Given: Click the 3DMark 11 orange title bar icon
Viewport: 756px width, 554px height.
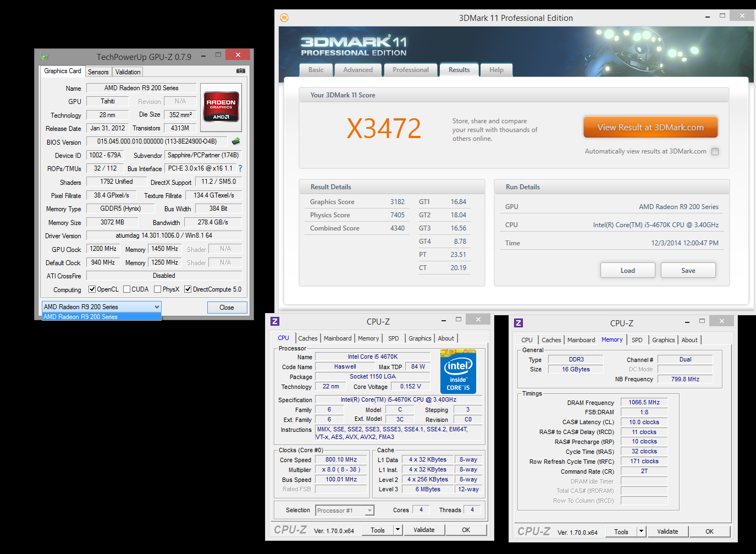Looking at the screenshot, I should (x=284, y=18).
